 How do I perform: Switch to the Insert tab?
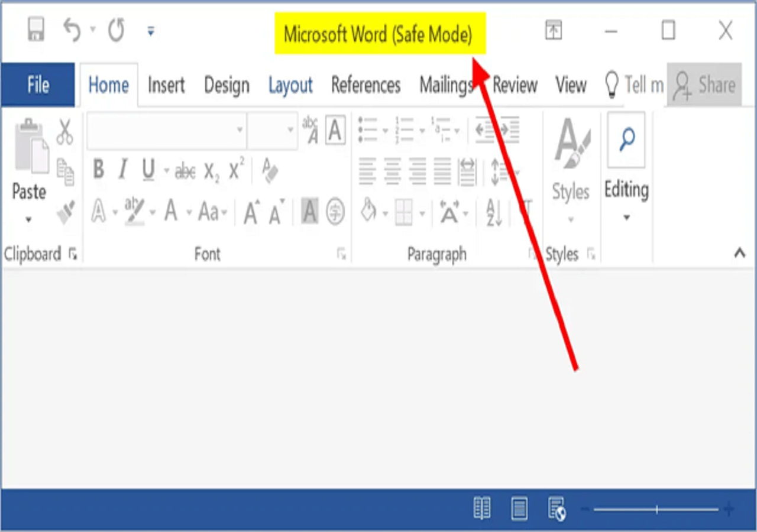coord(166,85)
